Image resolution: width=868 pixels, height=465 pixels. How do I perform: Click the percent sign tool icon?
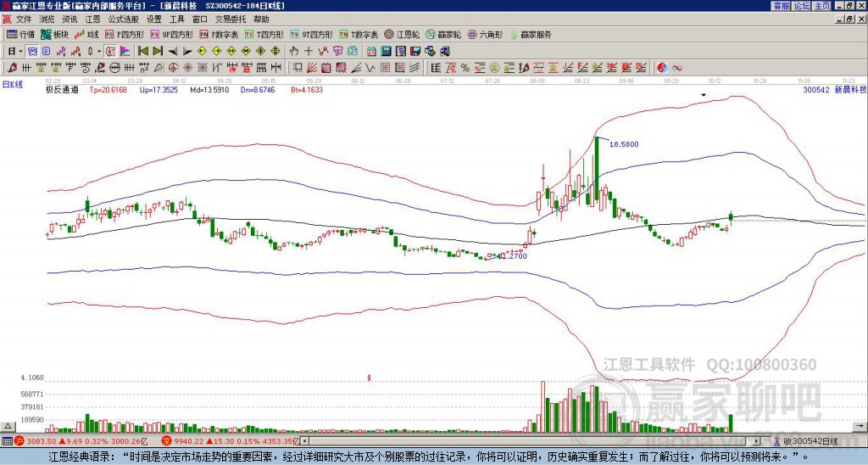[465, 68]
